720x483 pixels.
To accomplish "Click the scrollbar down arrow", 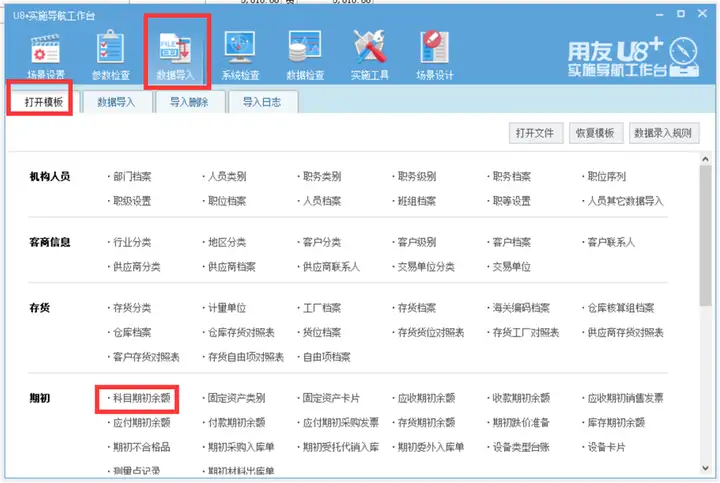I will [706, 468].
